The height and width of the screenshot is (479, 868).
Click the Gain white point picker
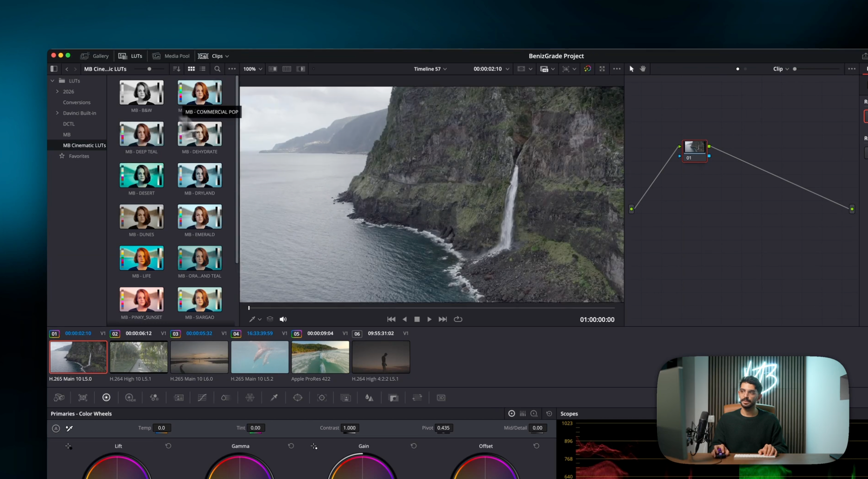(314, 446)
